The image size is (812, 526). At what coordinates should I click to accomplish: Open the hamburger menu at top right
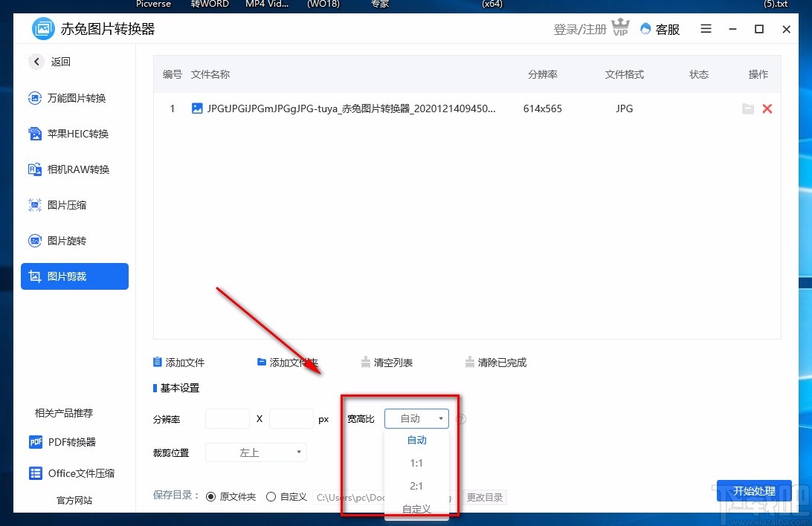point(705,29)
